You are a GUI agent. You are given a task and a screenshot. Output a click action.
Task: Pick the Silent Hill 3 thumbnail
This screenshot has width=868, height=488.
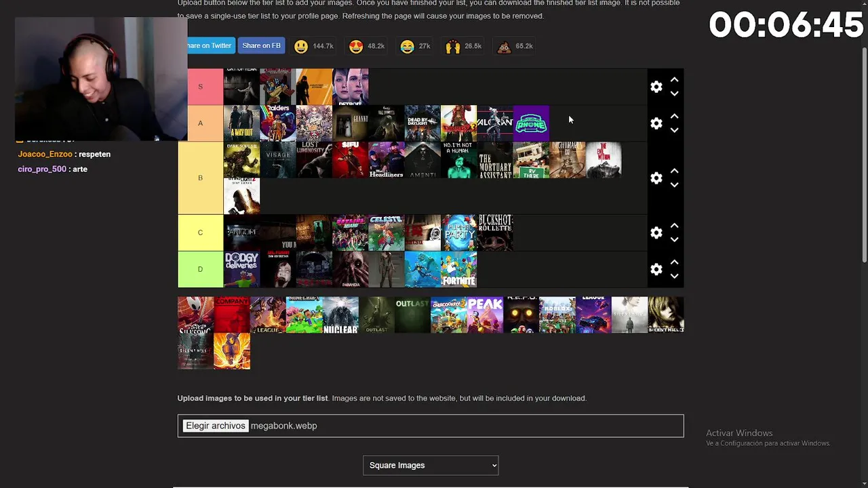(666, 314)
